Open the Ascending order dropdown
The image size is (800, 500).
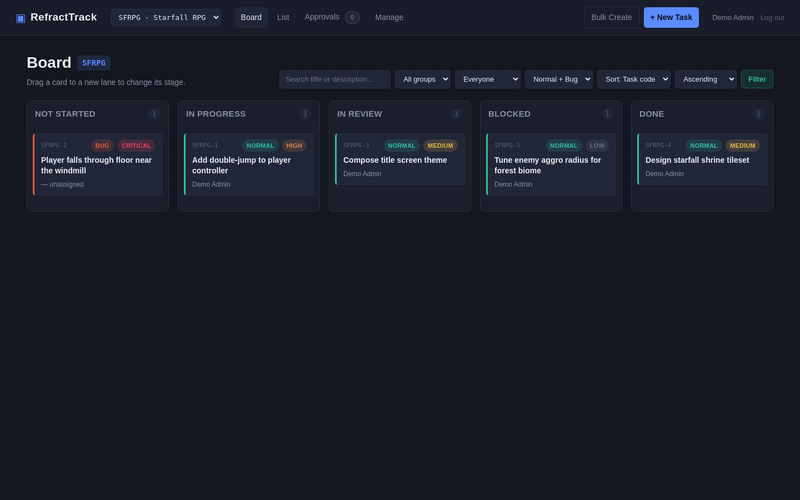(706, 79)
